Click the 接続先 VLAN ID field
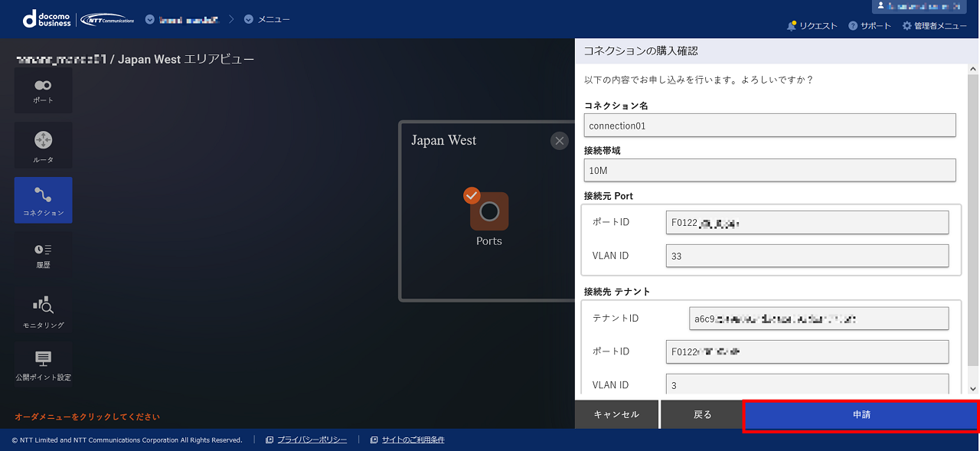This screenshot has height=451, width=980. tap(807, 384)
